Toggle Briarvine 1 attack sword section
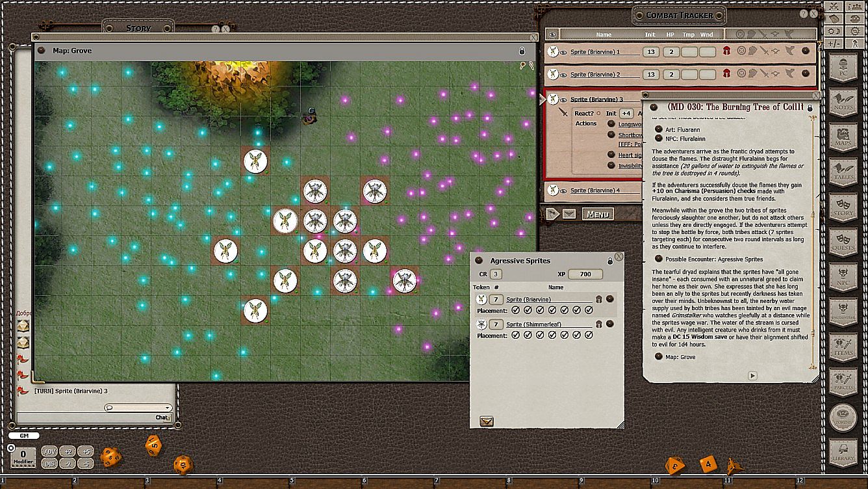Screen dimensions: 868x489 (765, 51)
